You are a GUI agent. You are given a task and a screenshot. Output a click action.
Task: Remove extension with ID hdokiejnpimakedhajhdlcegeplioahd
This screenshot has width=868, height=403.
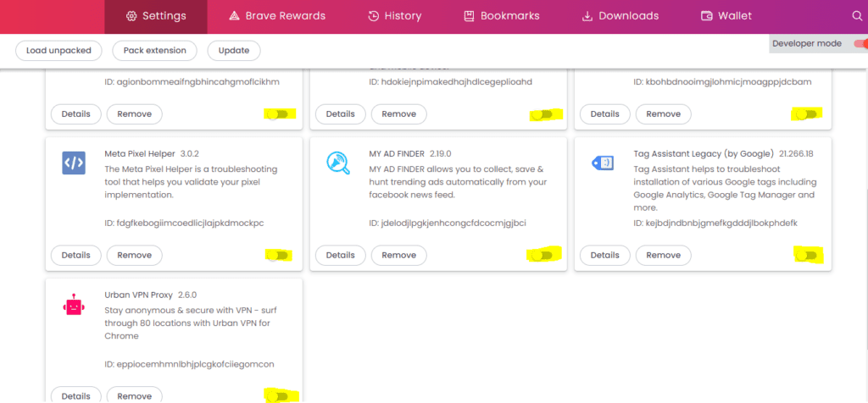coord(399,114)
